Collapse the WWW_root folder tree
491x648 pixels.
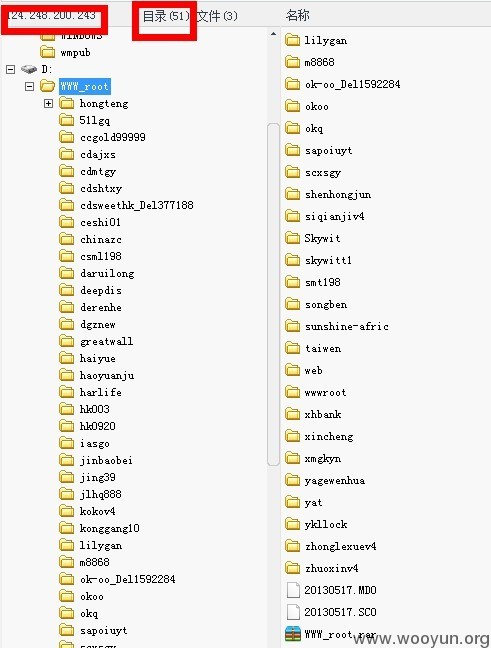tap(29, 86)
